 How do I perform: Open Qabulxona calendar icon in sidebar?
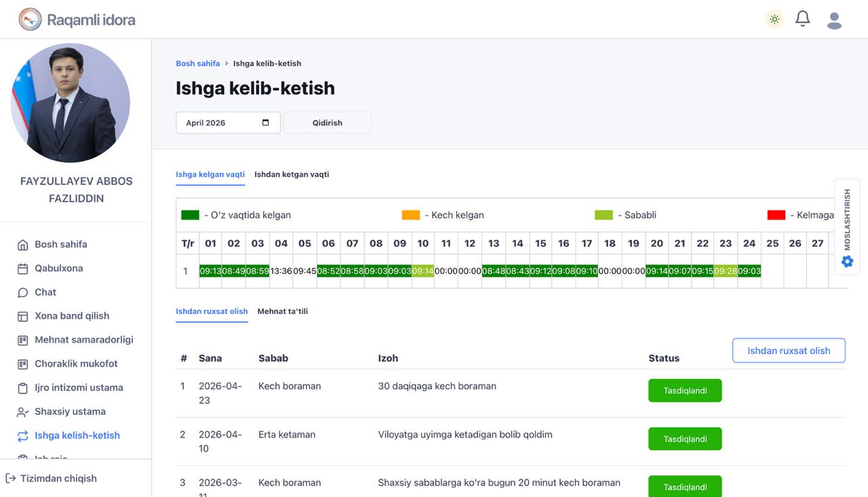click(22, 269)
